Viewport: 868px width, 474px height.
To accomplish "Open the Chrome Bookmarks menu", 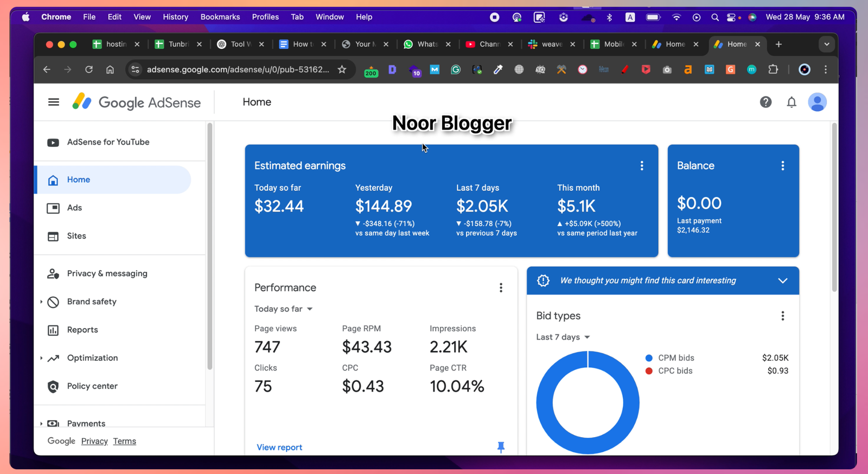I will click(220, 17).
